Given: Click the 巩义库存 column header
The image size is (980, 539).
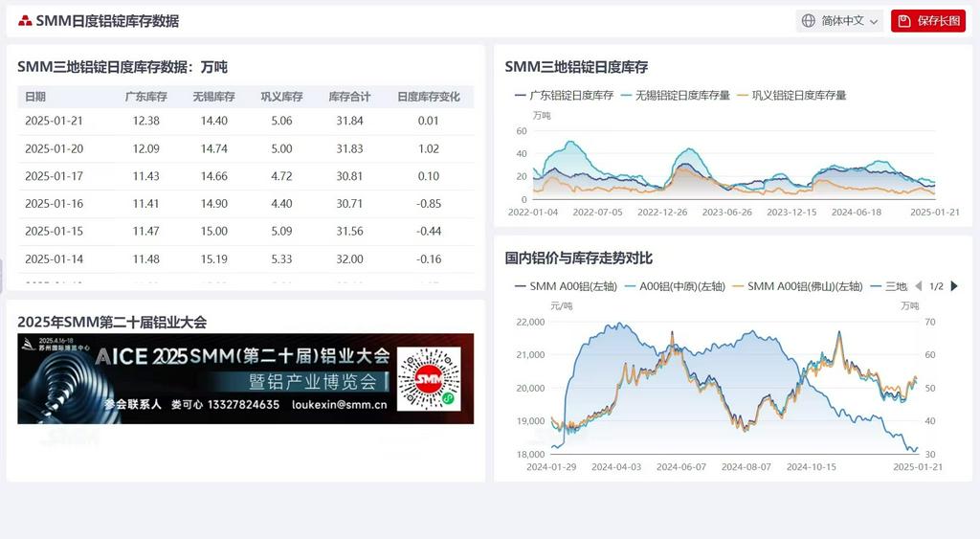Looking at the screenshot, I should 282,97.
